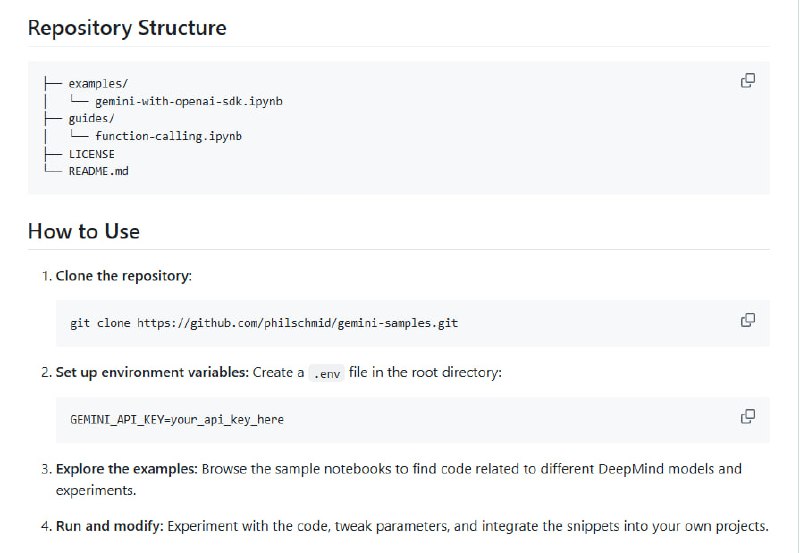The width and height of the screenshot is (800, 553).
Task: Click the bold Set up environment variables text
Action: (x=151, y=372)
